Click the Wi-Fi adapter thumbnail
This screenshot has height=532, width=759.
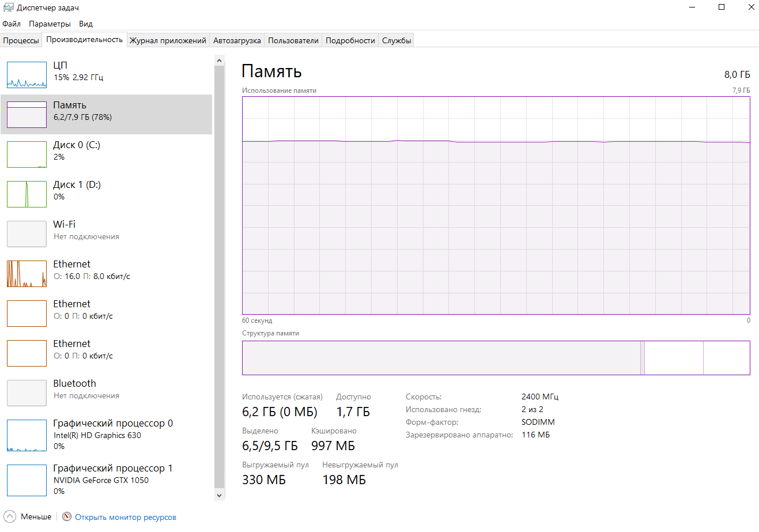(x=27, y=234)
